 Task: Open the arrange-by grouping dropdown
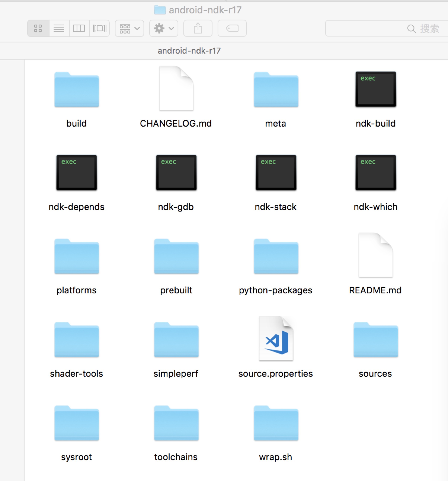(x=129, y=28)
